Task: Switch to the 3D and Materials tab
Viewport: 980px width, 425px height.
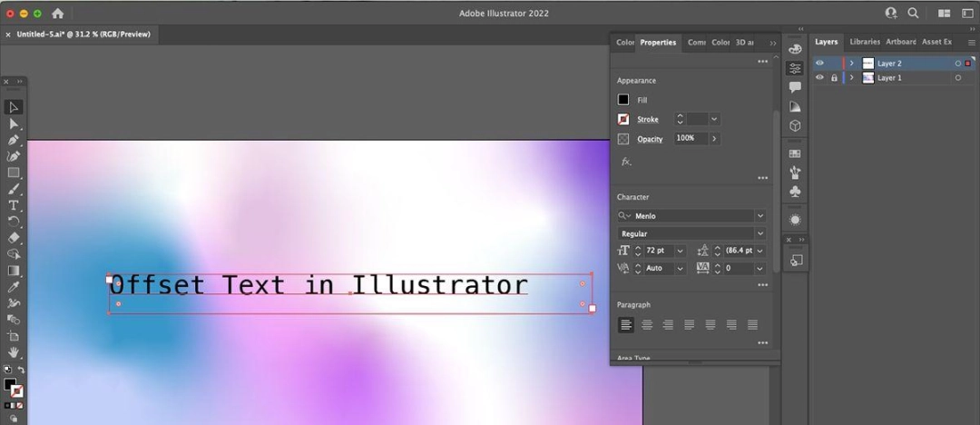Action: click(x=744, y=43)
